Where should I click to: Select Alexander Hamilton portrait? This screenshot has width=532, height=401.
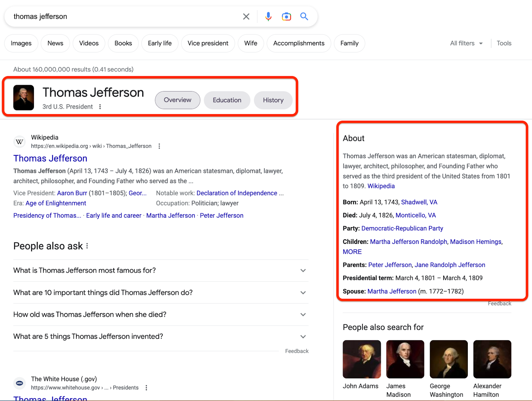point(492,359)
